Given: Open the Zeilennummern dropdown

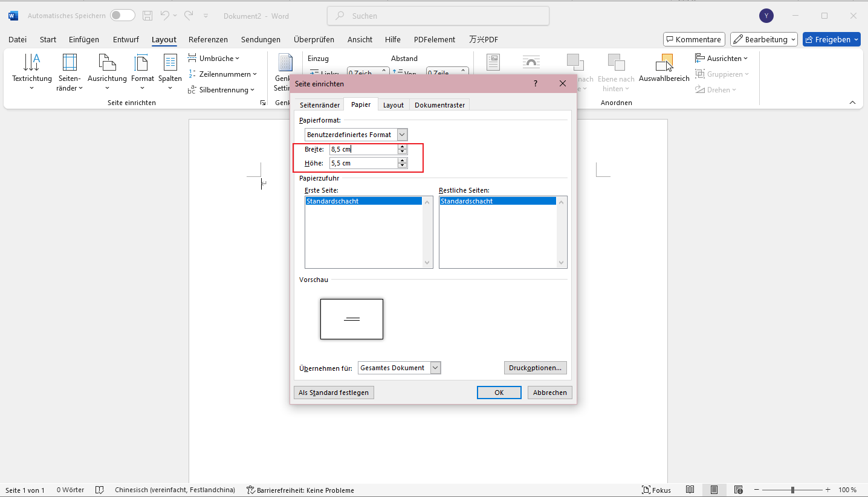Looking at the screenshot, I should [222, 74].
